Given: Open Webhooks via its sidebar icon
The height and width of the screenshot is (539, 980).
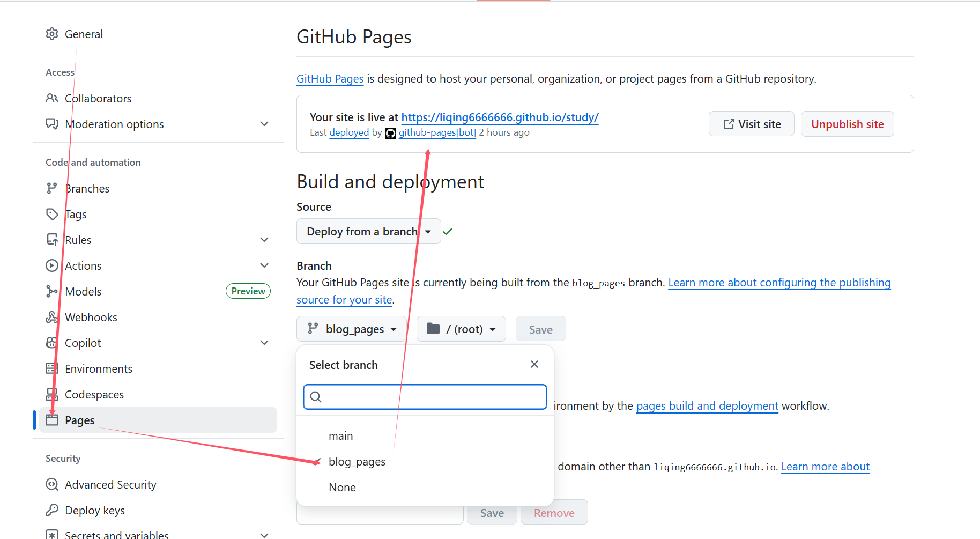Looking at the screenshot, I should 52,317.
